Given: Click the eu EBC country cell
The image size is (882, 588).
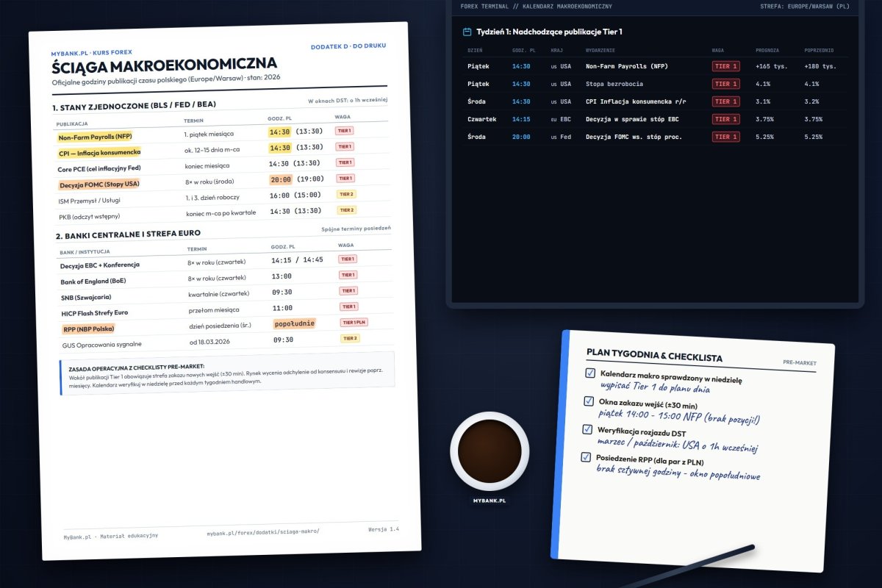Looking at the screenshot, I should tap(561, 119).
